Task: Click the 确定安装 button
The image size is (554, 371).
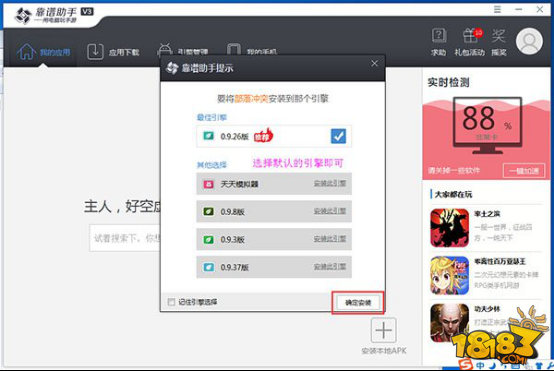Action: click(x=358, y=303)
